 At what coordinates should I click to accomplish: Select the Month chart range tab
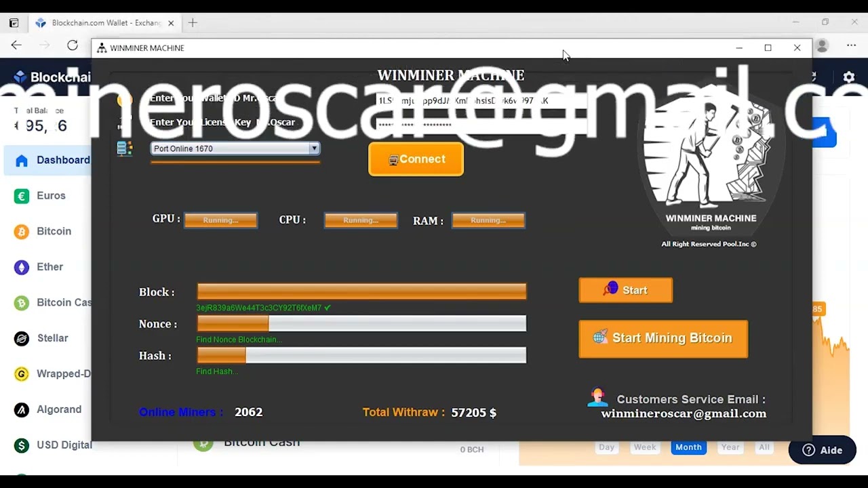coord(688,447)
